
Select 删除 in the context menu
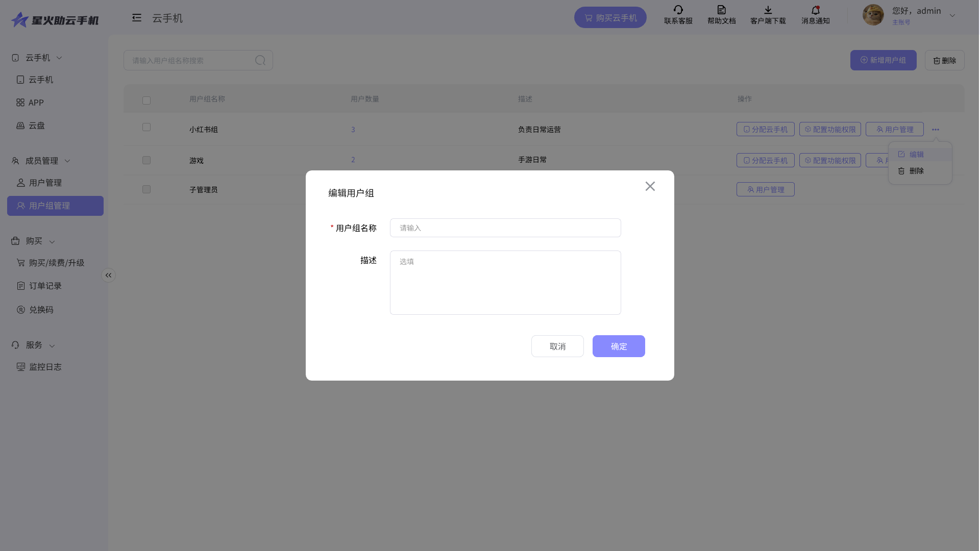pyautogui.click(x=916, y=171)
